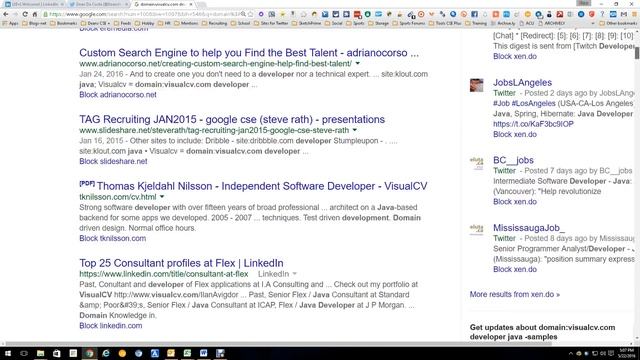Click Block xen.do under JobsLAngeles
This screenshot has width=640, height=360.
click(x=515, y=134)
